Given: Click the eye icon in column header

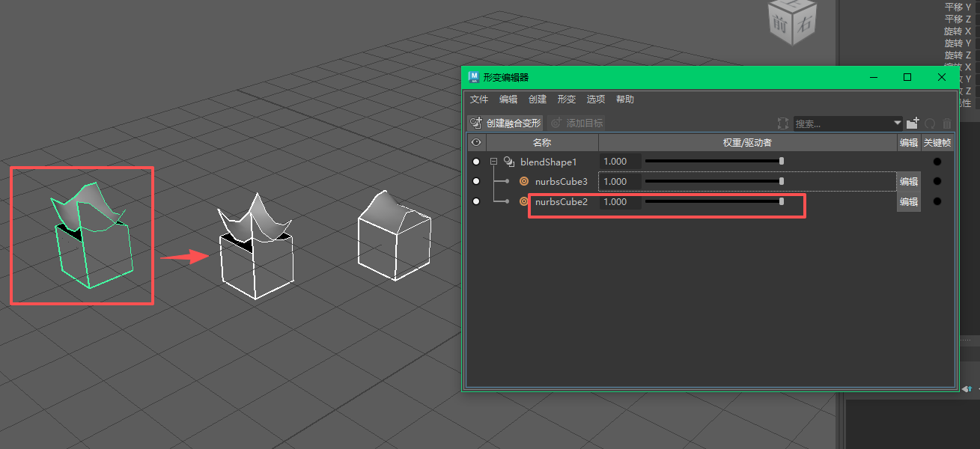Looking at the screenshot, I should pos(476,142).
